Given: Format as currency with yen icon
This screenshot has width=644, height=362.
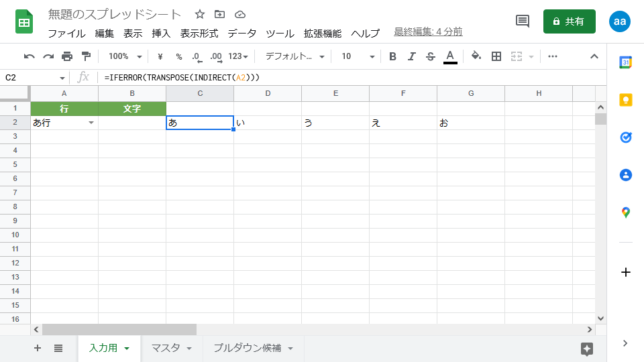Looking at the screenshot, I should coord(160,56).
